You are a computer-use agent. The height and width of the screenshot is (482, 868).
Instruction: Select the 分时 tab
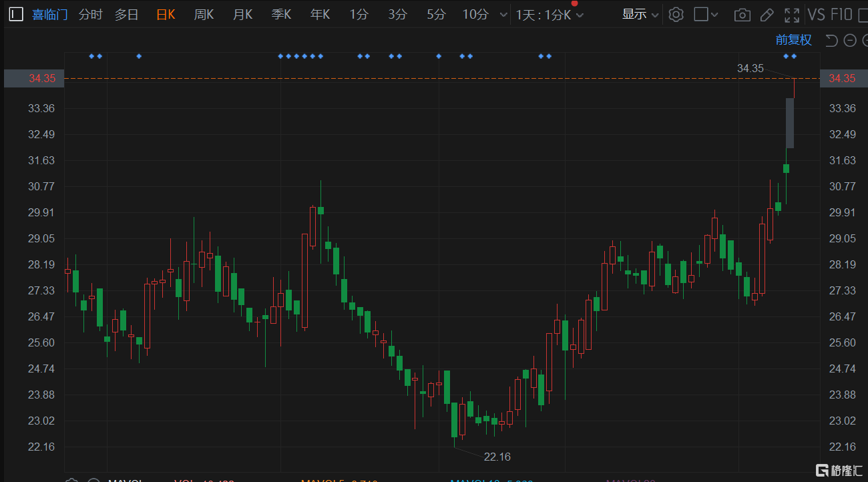(x=91, y=14)
